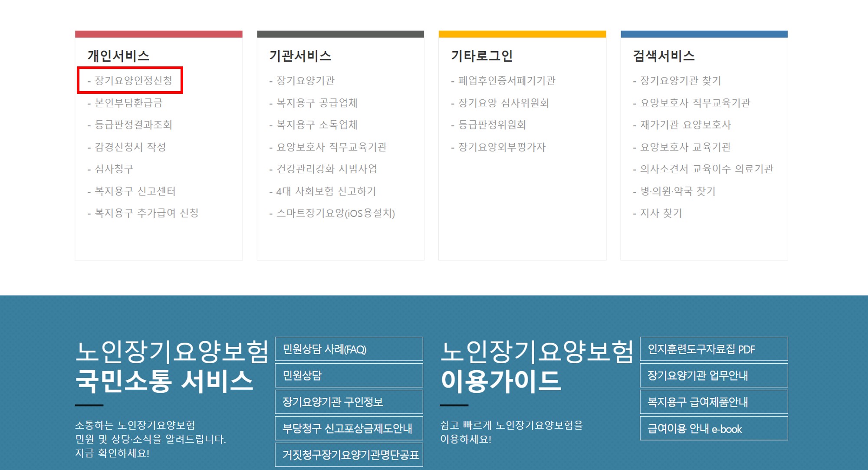Click 민원상담 사례(FAQ) button
Screen dimensions: 868x470
[x=349, y=349]
